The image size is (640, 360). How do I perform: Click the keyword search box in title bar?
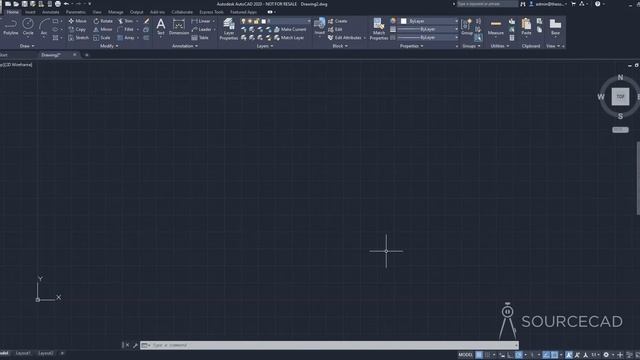[487, 4]
